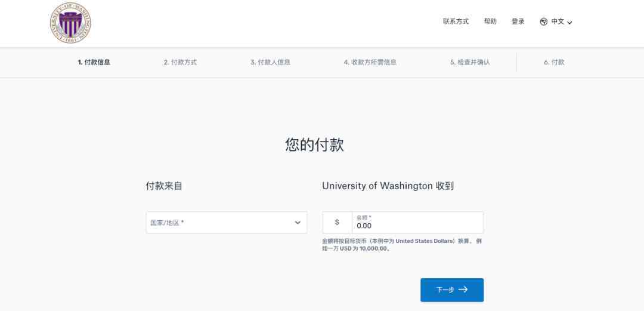
Task: Click the globe language icon
Action: click(543, 22)
